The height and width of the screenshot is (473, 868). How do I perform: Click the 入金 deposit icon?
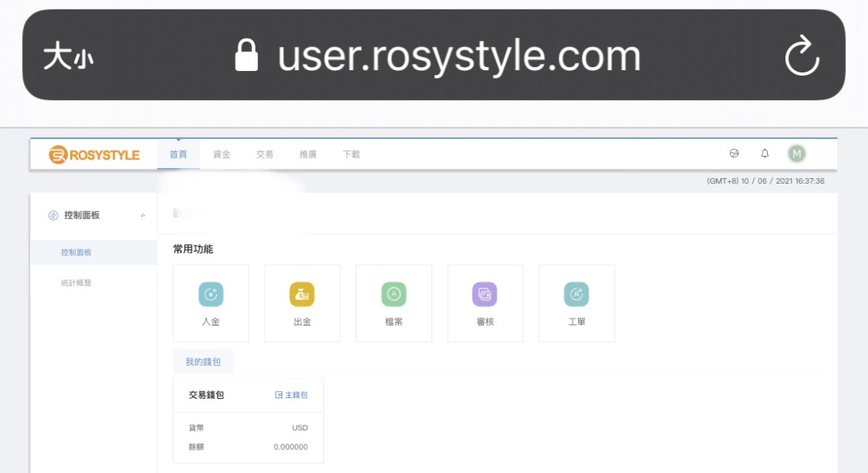(210, 294)
